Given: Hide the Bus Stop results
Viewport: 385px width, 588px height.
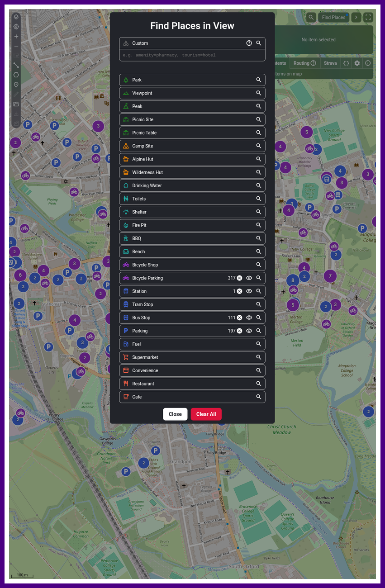Looking at the screenshot, I should pyautogui.click(x=249, y=318).
